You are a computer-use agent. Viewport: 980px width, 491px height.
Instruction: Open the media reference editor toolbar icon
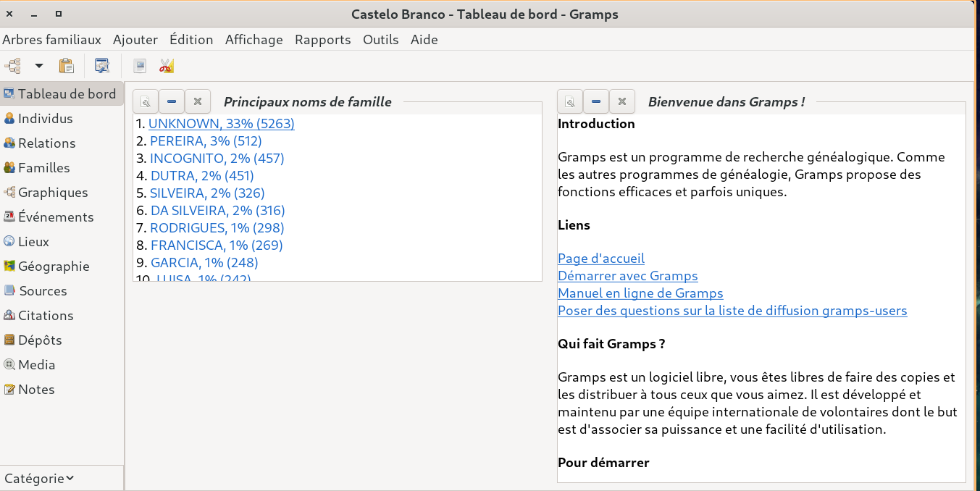[140, 66]
